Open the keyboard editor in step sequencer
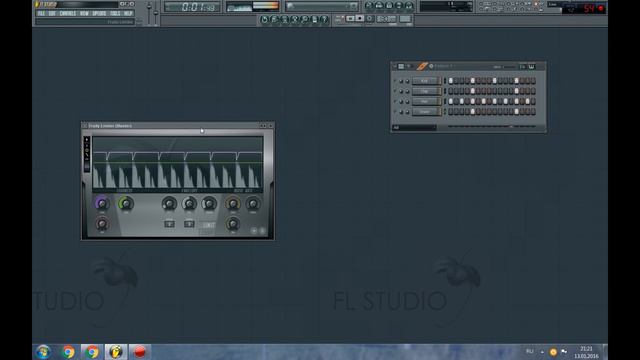 click(x=532, y=67)
